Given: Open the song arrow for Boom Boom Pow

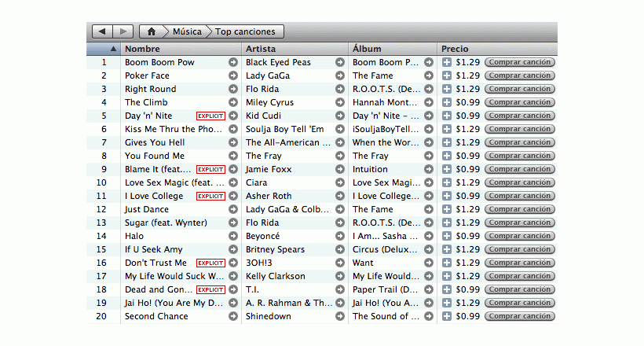Looking at the screenshot, I should point(233,62).
